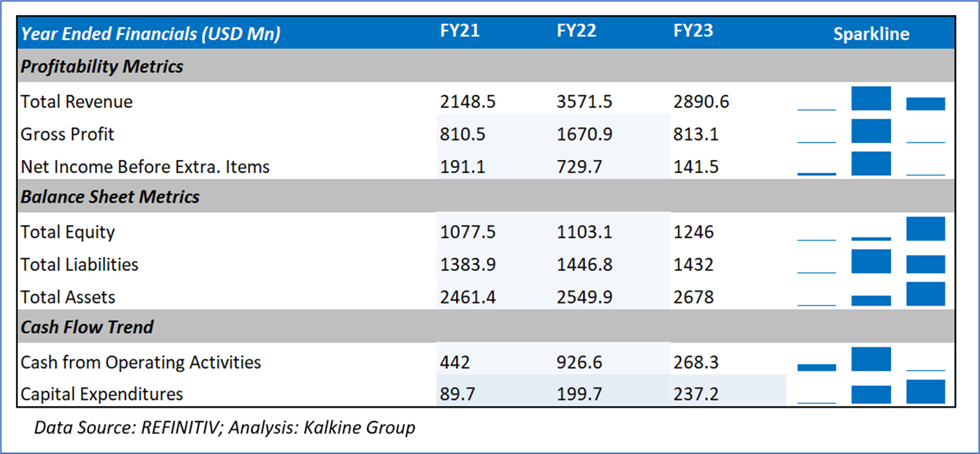The image size is (980, 454).
Task: Click the Balance Sheet Metrics section heading
Action: click(110, 197)
